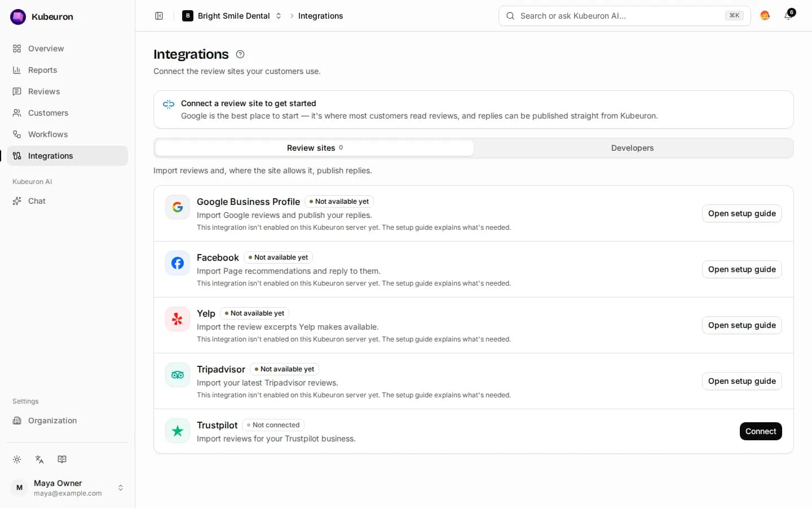The image size is (812, 508).
Task: Click the 'Import the review excerpts Yelp makes available.' text
Action: click(288, 327)
